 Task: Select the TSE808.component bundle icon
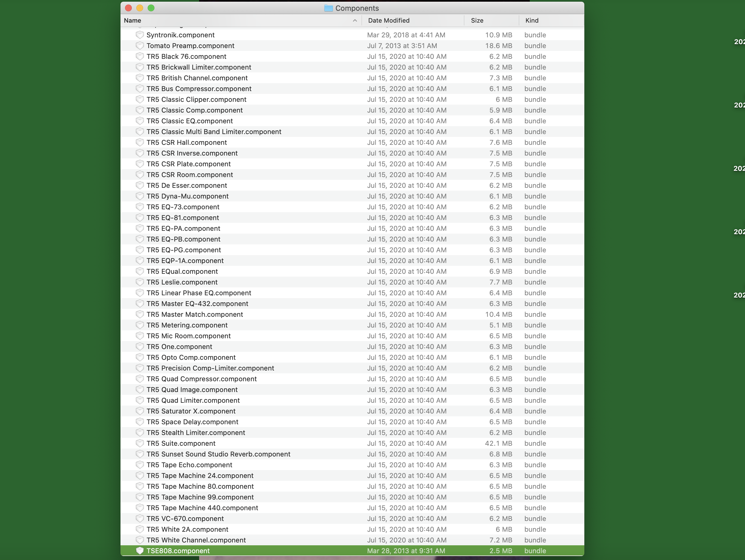pos(139,551)
